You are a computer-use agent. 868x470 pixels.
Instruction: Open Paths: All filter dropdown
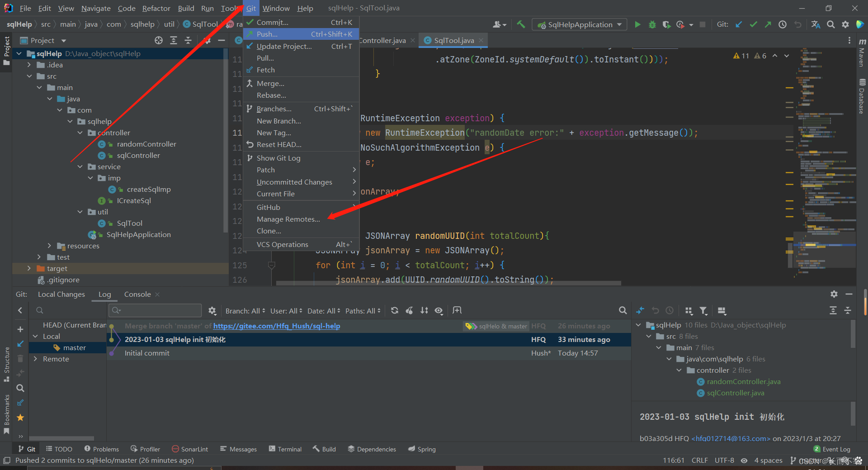click(363, 311)
